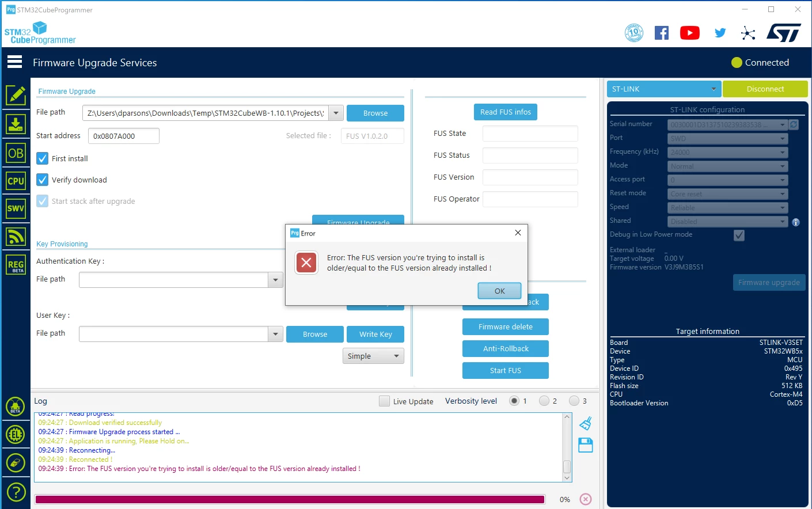Open the Help question mark icon
The height and width of the screenshot is (509, 812).
[16, 492]
